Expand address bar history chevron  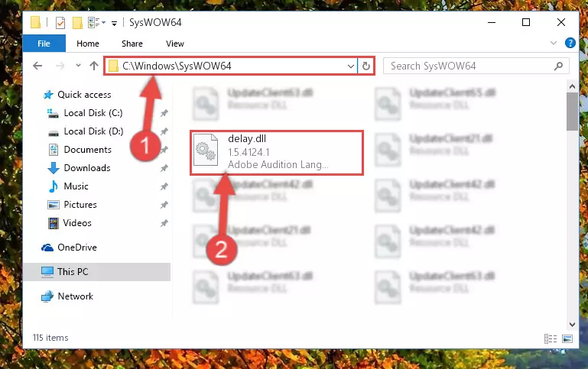[x=351, y=66]
